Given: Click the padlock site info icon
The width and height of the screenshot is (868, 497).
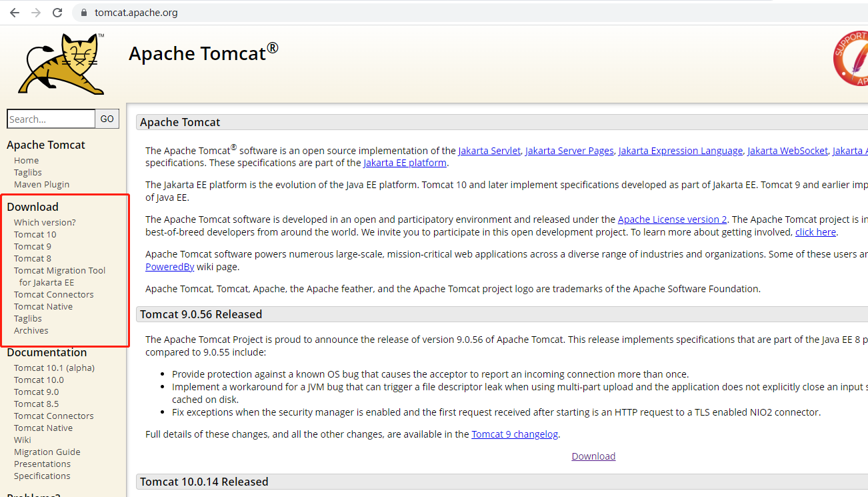Looking at the screenshot, I should tap(83, 13).
